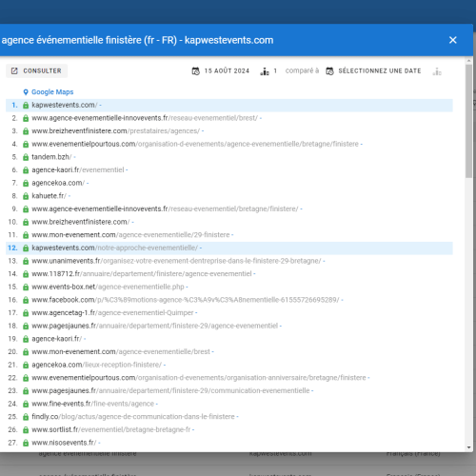Open result 13 www.unanimevents.fr link
Viewport: 476px width, 476px height.
[176, 261]
